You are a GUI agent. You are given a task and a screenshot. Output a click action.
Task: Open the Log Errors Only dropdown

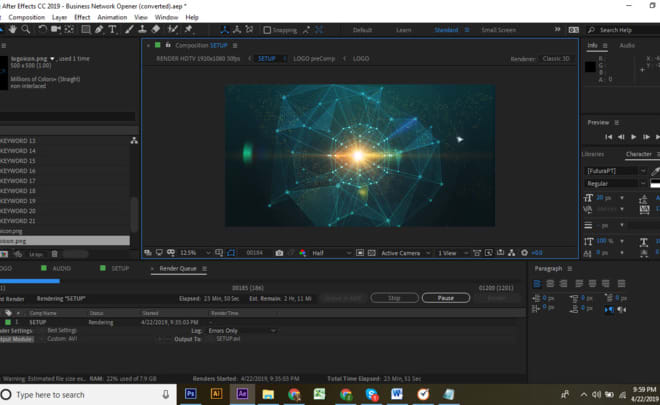click(x=242, y=331)
